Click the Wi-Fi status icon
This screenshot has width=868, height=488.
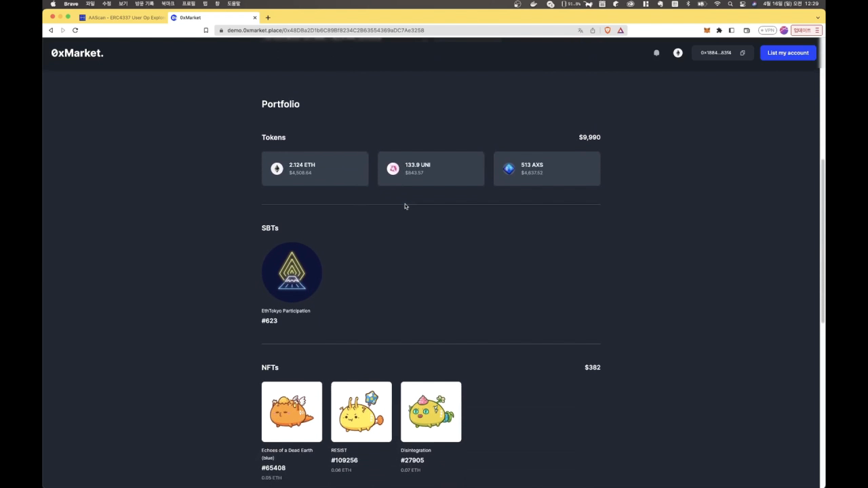[x=717, y=4]
